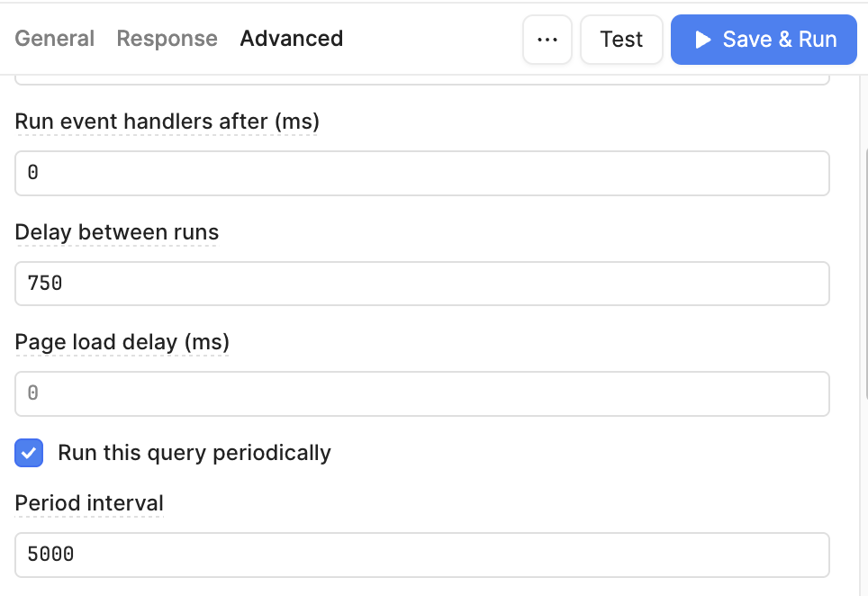This screenshot has width=868, height=596.
Task: Click the Save & Run button label
Action: tap(780, 40)
